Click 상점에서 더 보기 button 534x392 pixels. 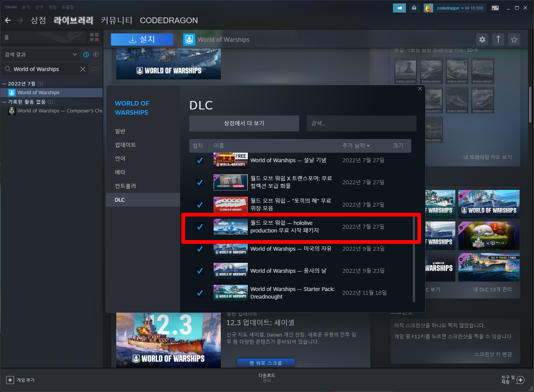tap(244, 123)
